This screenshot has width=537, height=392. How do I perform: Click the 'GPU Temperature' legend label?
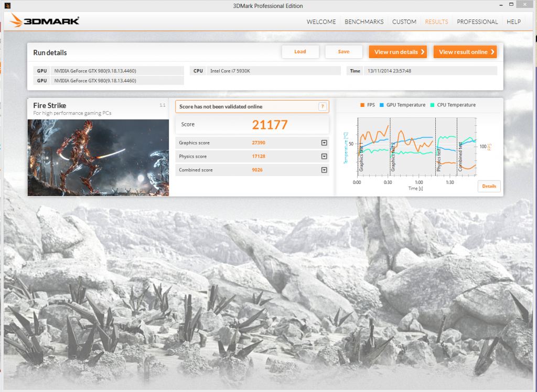click(406, 105)
